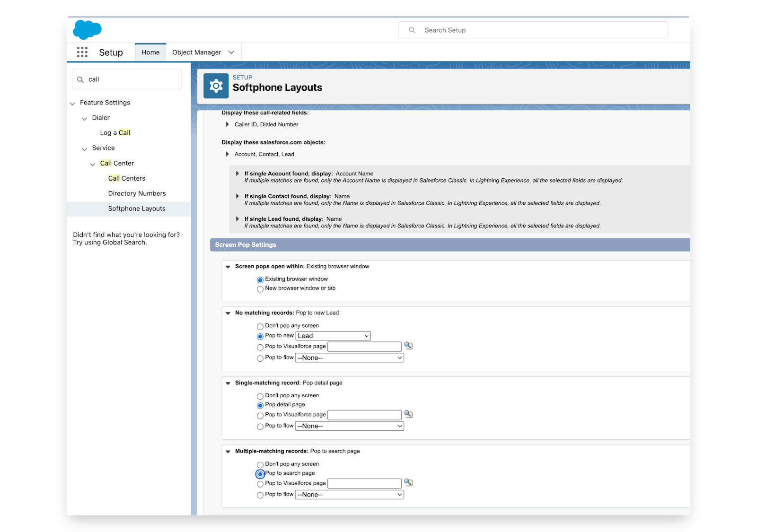
Task: Open the App Launcher grid icon
Action: (82, 52)
